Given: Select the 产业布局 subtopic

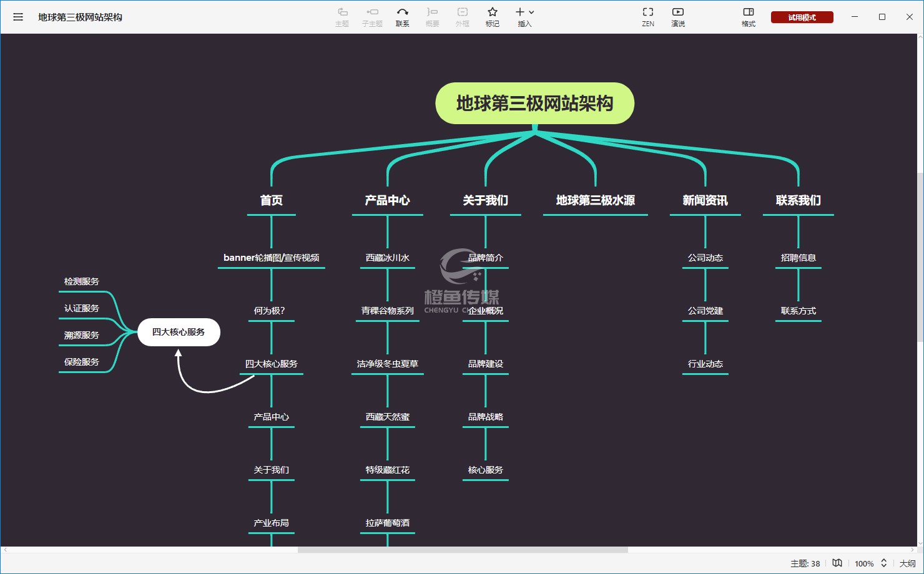Looking at the screenshot, I should click(272, 523).
